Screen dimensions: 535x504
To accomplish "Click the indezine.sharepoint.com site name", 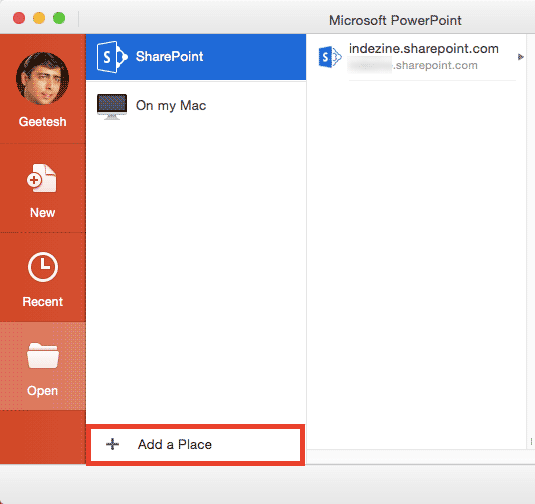I will [424, 49].
